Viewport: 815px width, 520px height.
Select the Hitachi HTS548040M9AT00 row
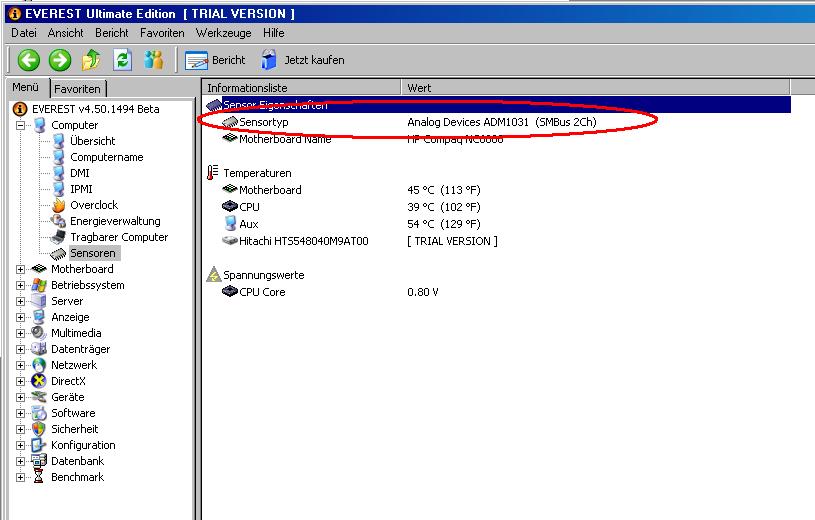pyautogui.click(x=498, y=241)
